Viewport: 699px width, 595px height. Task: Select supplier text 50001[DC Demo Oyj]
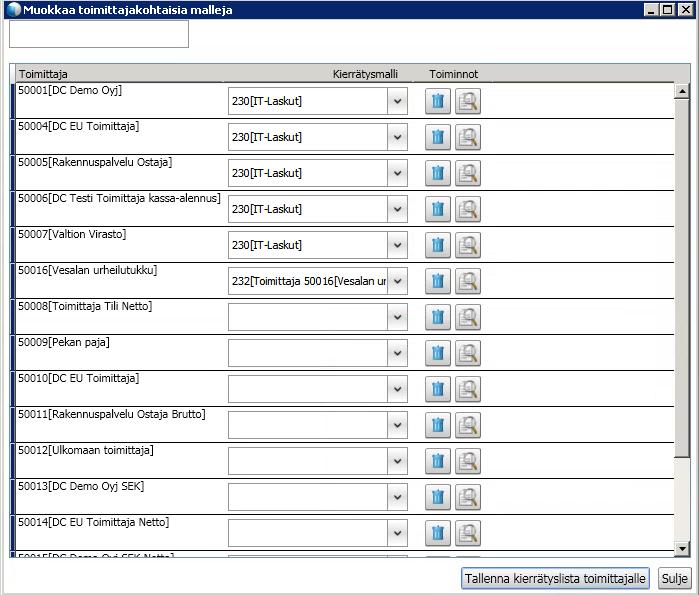pos(70,90)
